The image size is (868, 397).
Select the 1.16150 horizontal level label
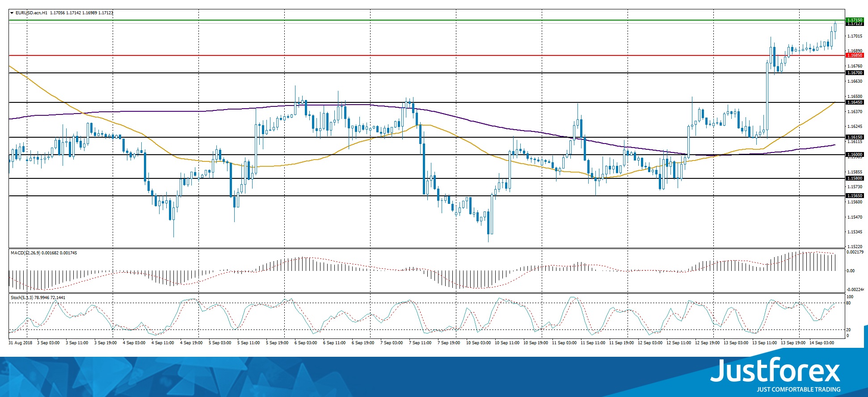coord(855,137)
